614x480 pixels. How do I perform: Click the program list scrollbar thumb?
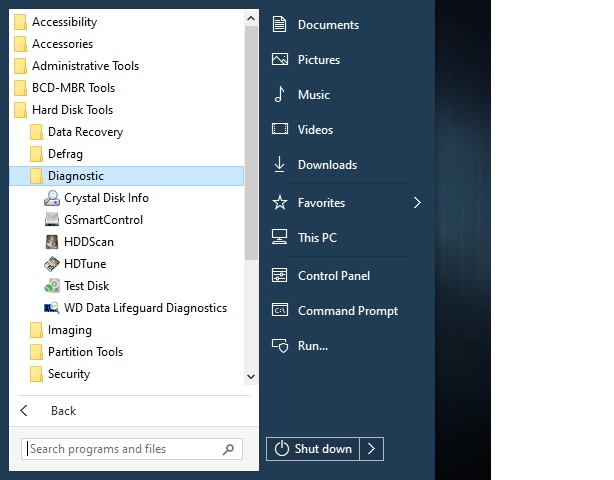251,143
